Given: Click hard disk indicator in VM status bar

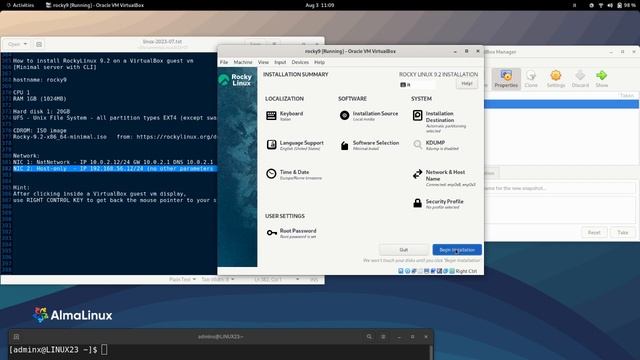Looking at the screenshot, I should pyautogui.click(x=401, y=271).
